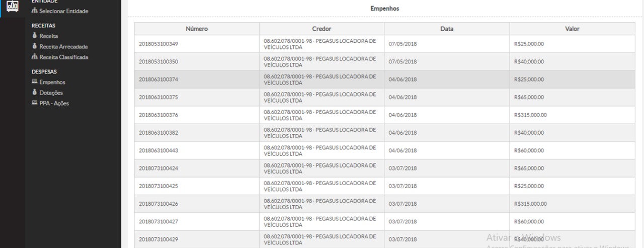Click the laptop icon beside Empenhos
Viewport: 644px width, 248px height.
click(x=34, y=82)
